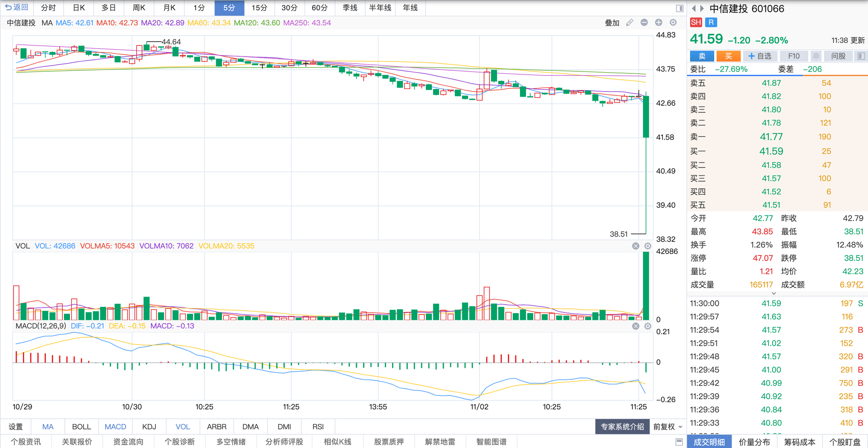Close the VOL indicator panel
868x448 pixels.
point(636,246)
